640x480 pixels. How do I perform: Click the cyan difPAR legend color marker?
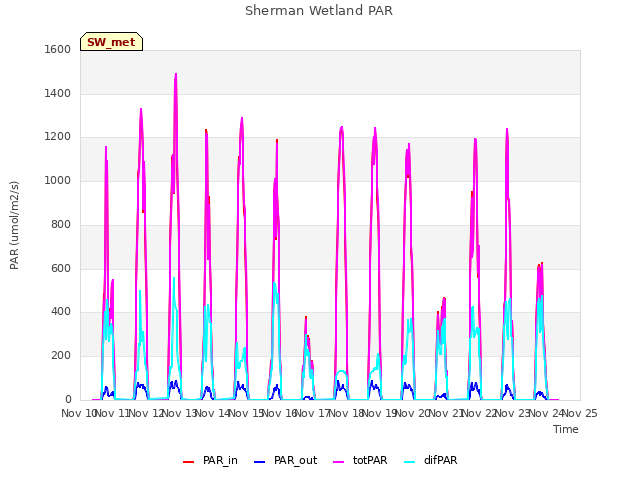pos(409,462)
